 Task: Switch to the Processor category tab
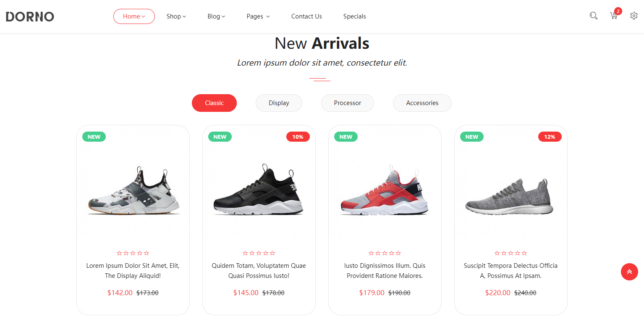pyautogui.click(x=347, y=103)
